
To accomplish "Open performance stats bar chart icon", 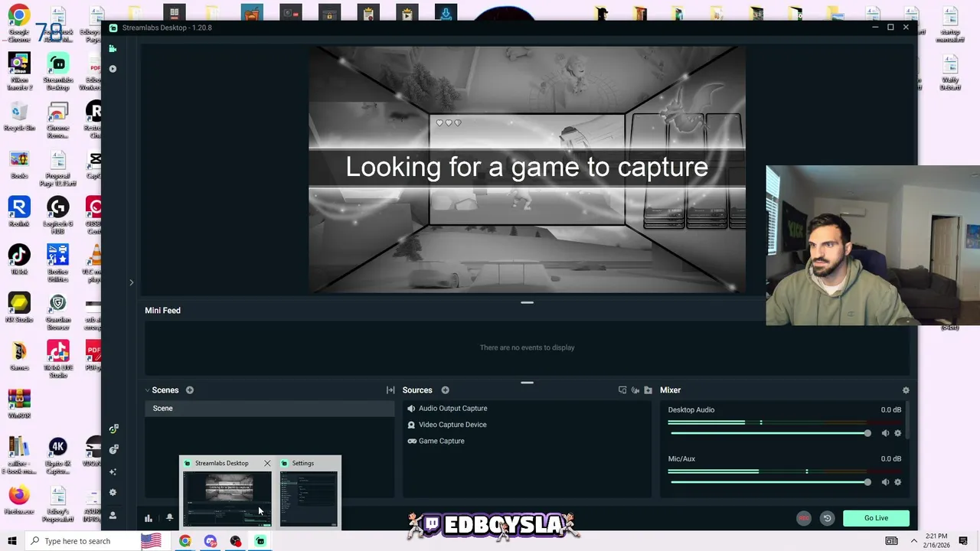I will 149,518.
